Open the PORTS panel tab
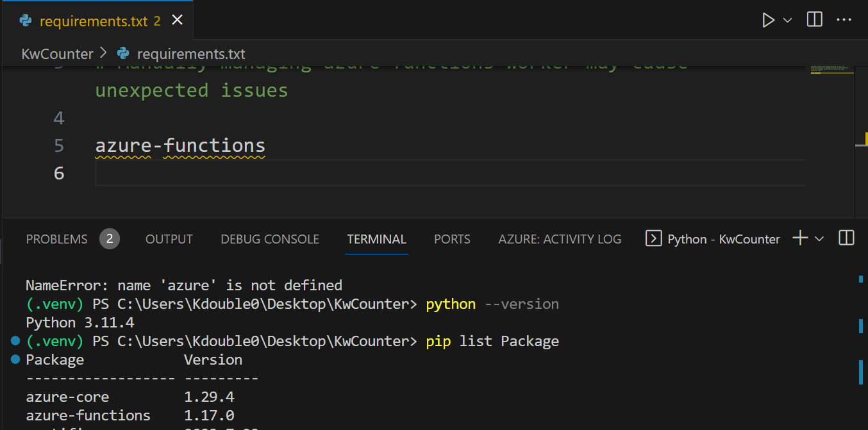The width and height of the screenshot is (868, 430). coord(452,239)
